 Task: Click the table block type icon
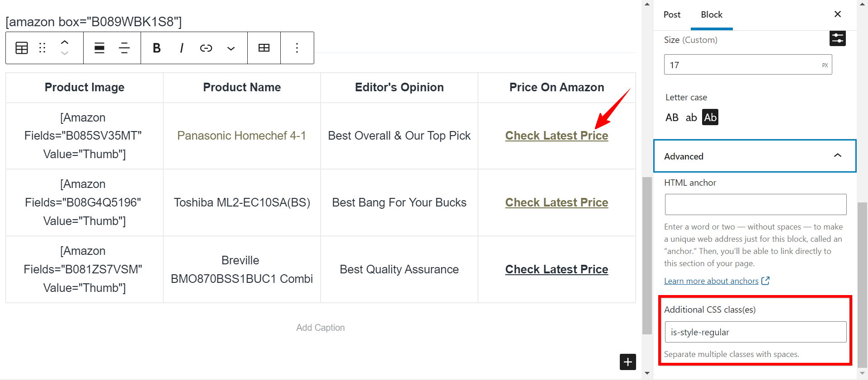point(22,48)
